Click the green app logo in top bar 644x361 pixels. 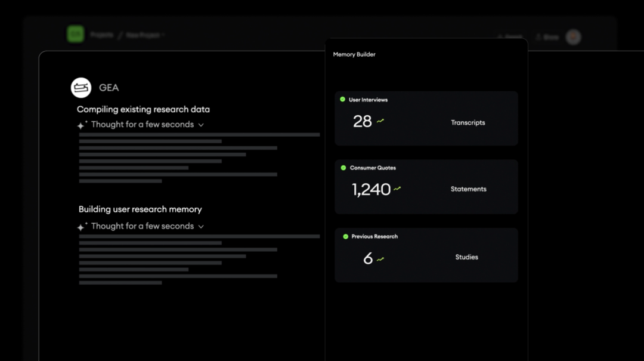tap(76, 34)
